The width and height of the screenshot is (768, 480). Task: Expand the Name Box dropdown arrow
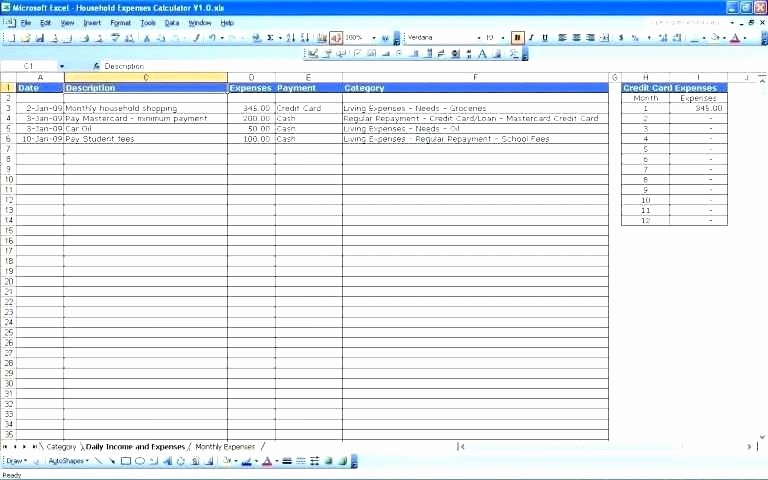(x=62, y=66)
